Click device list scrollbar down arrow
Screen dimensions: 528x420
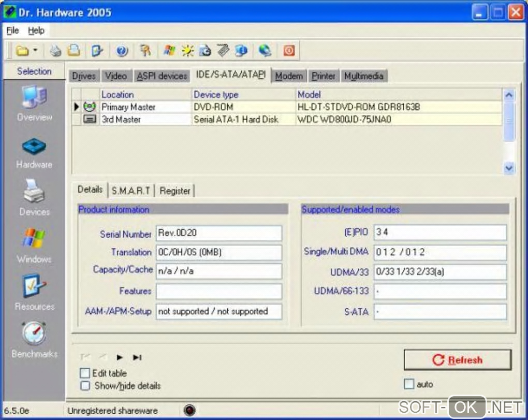click(x=509, y=167)
